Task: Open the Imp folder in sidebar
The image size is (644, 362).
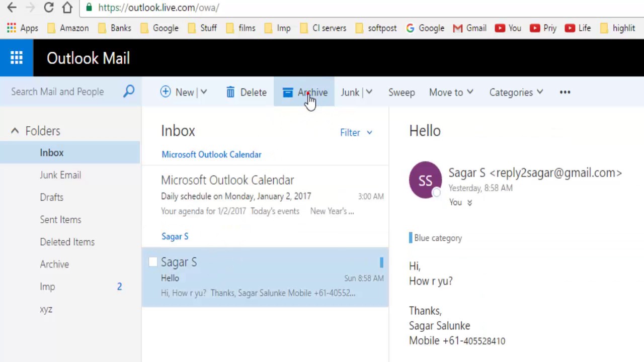Action: pos(47,287)
